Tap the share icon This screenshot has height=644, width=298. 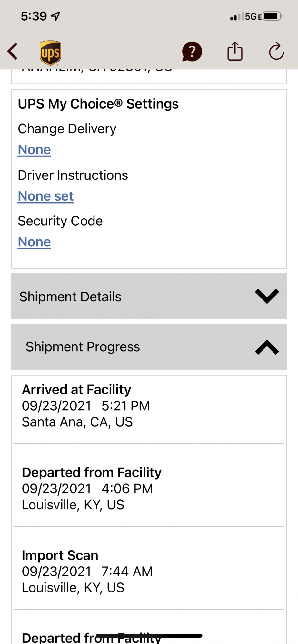[235, 51]
